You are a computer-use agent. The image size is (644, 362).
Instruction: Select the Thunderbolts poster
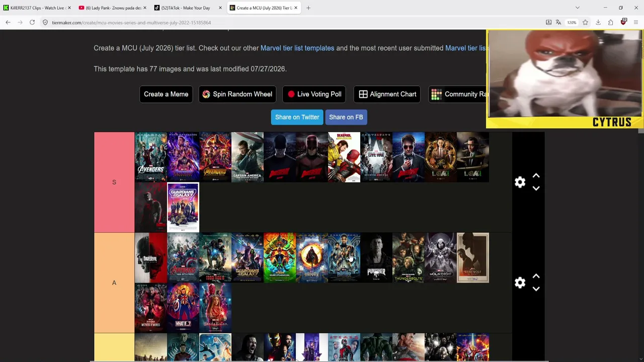[409, 257]
